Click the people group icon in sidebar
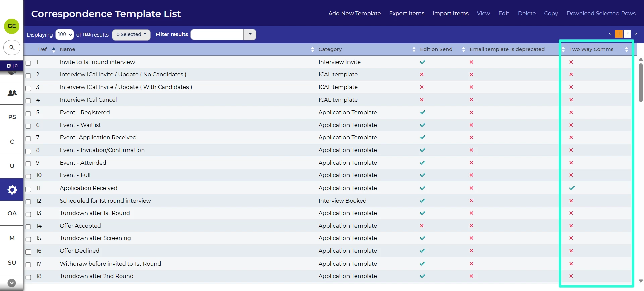Image resolution: width=644 pixels, height=291 pixels. [x=12, y=93]
